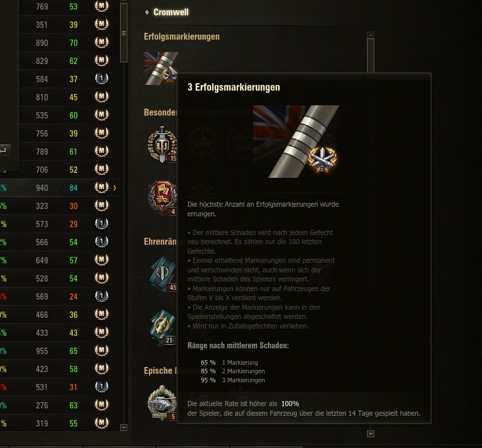Click the sword medal with count 15

[x=162, y=144]
